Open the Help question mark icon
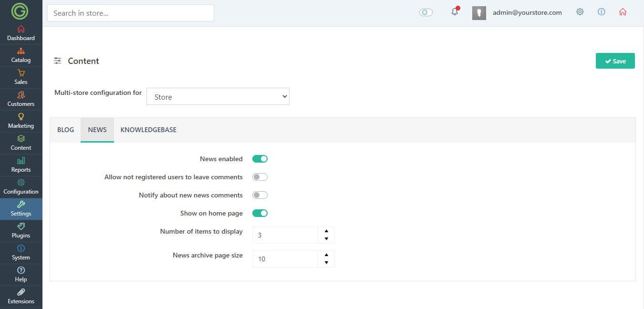Image resolution: width=644 pixels, height=309 pixels. (x=21, y=270)
